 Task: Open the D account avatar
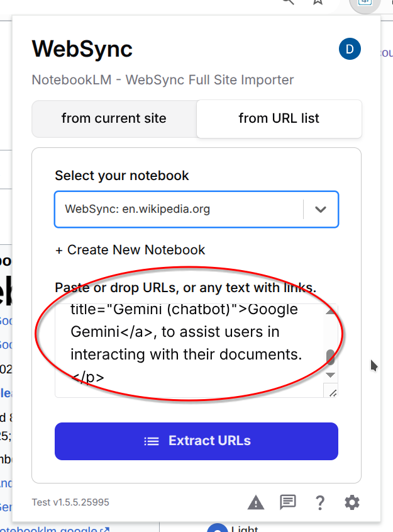pos(350,48)
